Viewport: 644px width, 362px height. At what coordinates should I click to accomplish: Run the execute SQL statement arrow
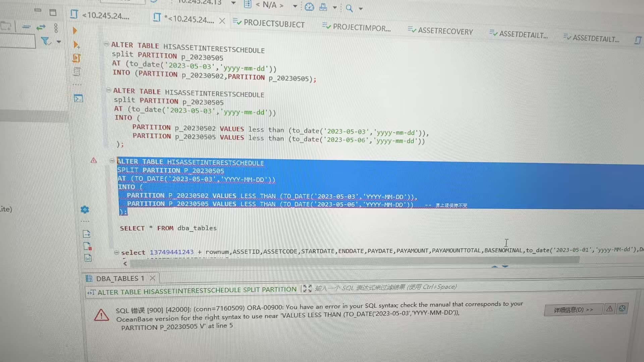[x=75, y=31]
